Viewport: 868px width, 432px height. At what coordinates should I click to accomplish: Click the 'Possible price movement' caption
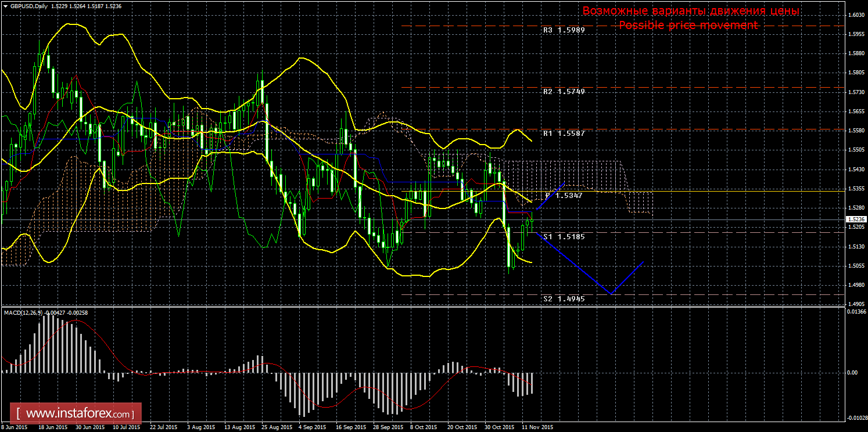pyautogui.click(x=688, y=25)
